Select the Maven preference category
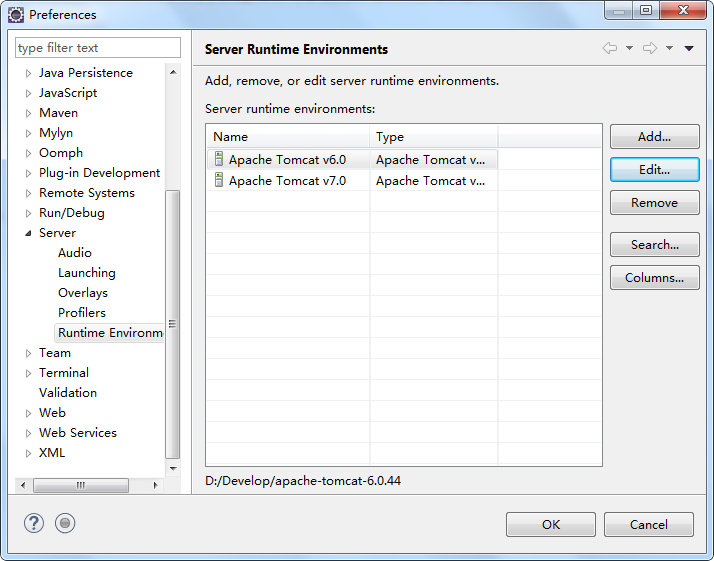The image size is (714, 561). (x=58, y=113)
